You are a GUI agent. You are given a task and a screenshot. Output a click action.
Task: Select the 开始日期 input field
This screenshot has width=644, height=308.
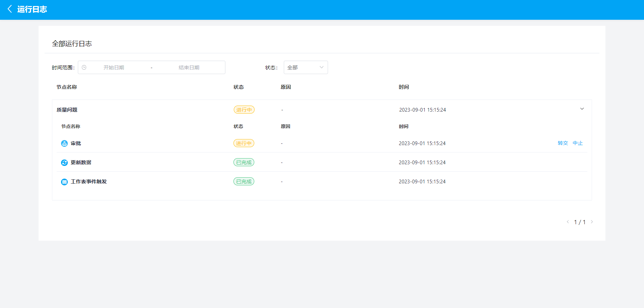tap(114, 67)
